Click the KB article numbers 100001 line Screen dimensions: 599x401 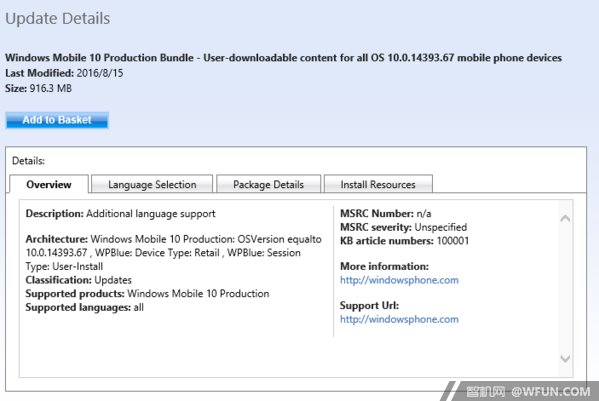(x=405, y=241)
